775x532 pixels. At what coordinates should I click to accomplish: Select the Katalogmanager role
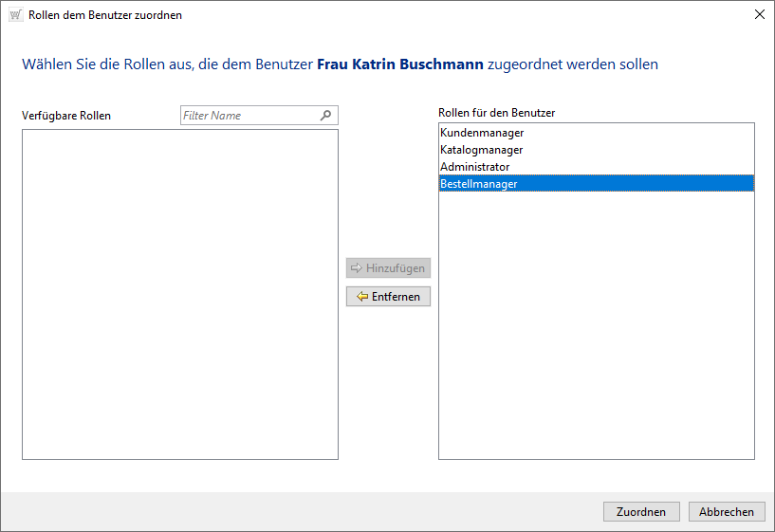[x=482, y=150]
